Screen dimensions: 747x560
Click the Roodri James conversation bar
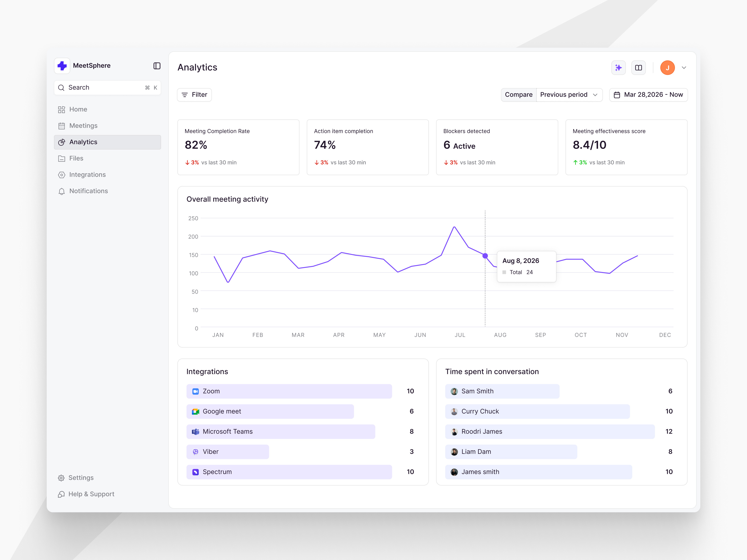pyautogui.click(x=550, y=432)
